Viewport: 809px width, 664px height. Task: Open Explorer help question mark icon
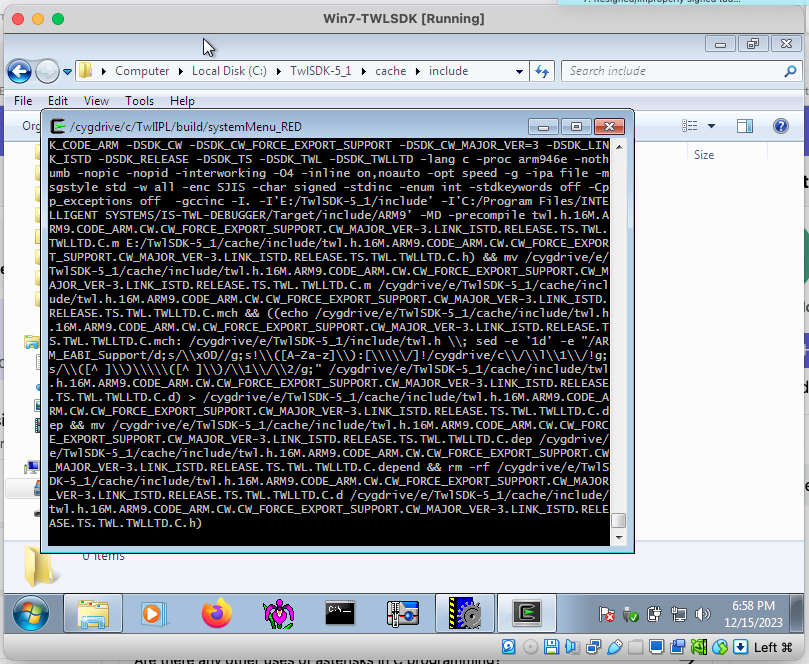pos(781,126)
